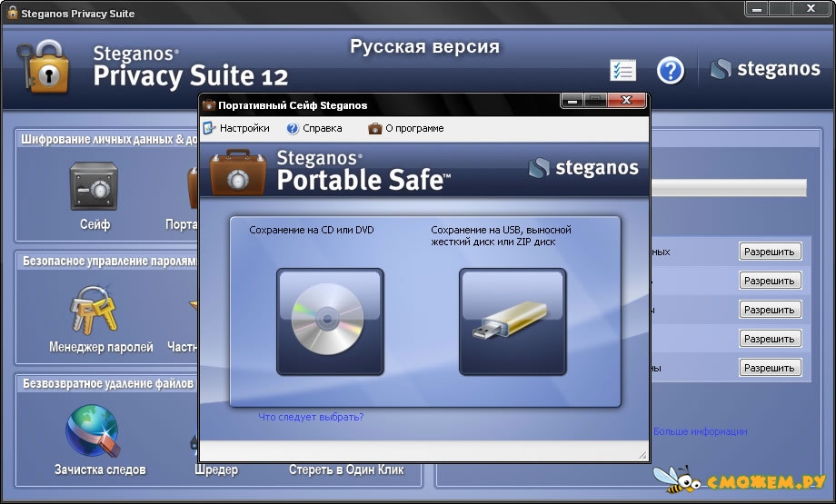Open Справка menu in Portable Safe
The width and height of the screenshot is (836, 504).
pos(314,128)
